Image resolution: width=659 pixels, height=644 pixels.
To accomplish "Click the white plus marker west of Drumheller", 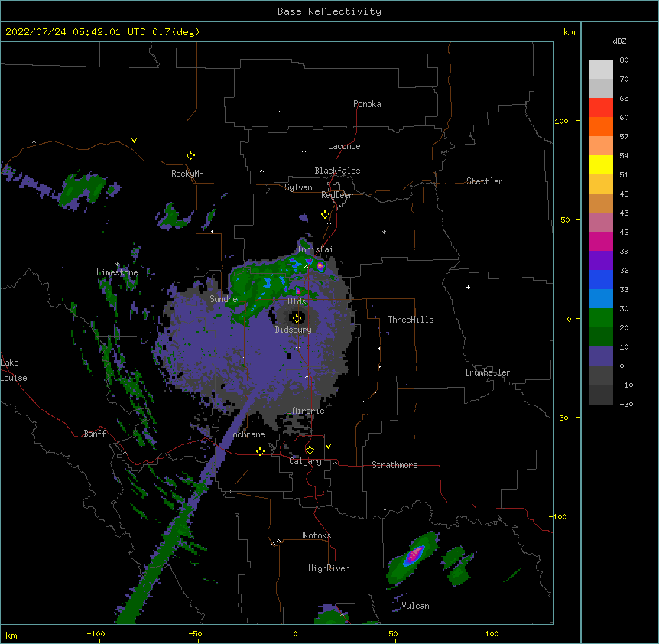I will coord(468,287).
